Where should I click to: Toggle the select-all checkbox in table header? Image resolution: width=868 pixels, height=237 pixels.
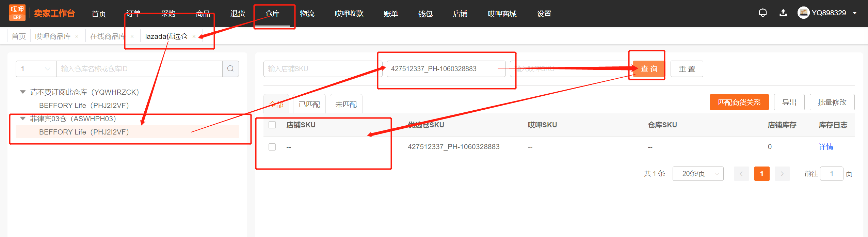(272, 125)
